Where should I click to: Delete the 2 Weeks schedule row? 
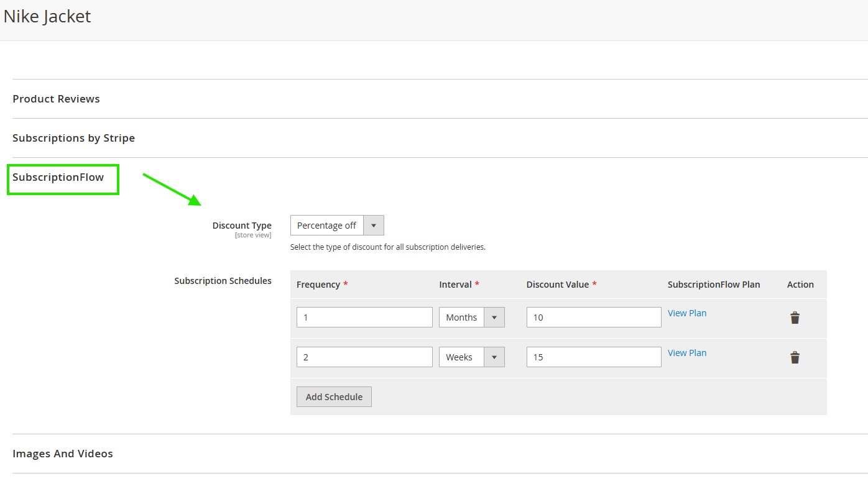pyautogui.click(x=795, y=358)
